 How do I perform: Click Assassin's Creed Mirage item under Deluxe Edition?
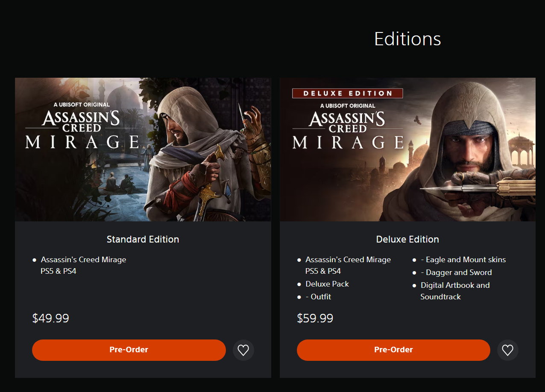click(348, 260)
